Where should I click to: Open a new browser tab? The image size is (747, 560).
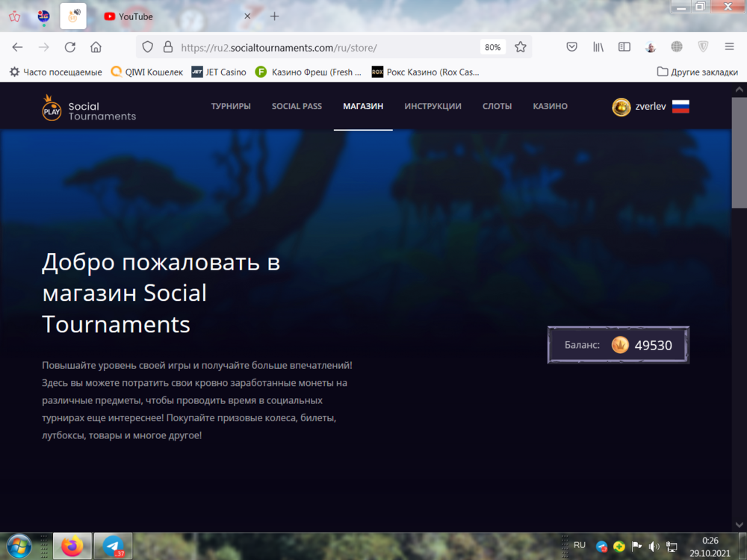[274, 16]
